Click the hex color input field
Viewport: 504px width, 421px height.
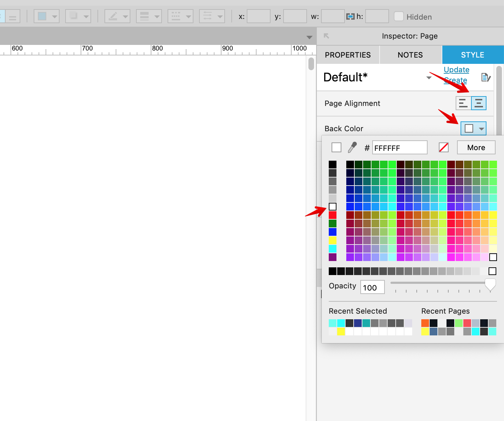pos(400,147)
